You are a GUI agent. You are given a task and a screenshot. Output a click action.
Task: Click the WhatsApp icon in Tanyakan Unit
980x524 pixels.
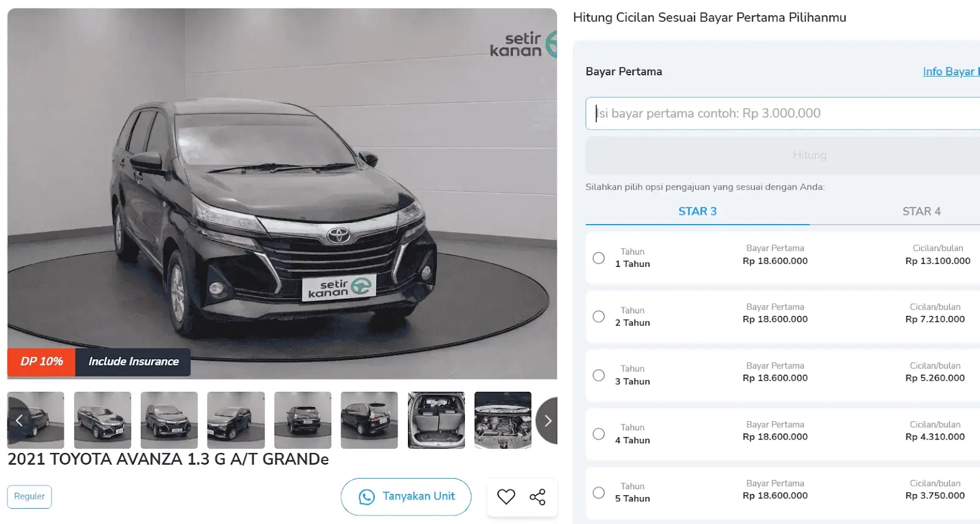(x=366, y=497)
